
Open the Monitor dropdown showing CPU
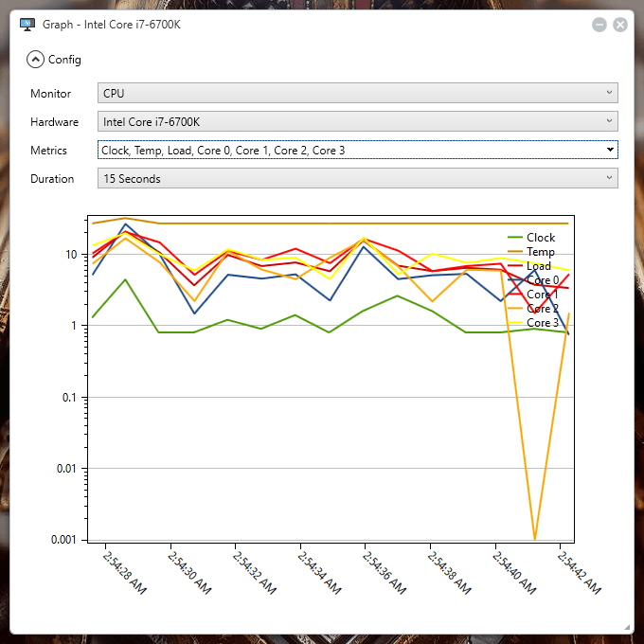coord(357,93)
